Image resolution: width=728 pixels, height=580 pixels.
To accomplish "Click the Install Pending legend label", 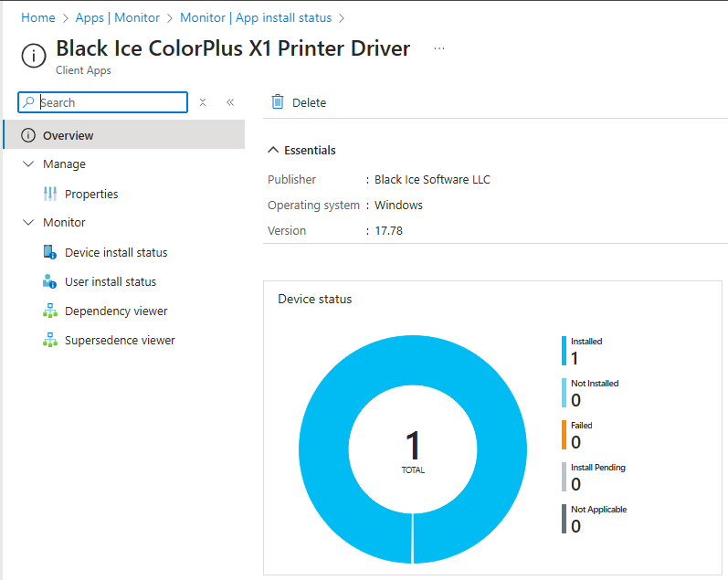I will pos(598,467).
